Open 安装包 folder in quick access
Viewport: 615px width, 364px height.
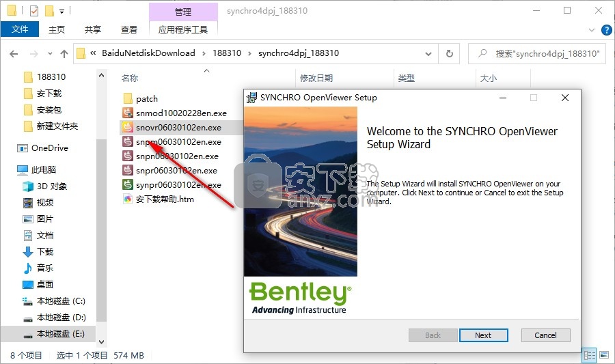point(43,110)
